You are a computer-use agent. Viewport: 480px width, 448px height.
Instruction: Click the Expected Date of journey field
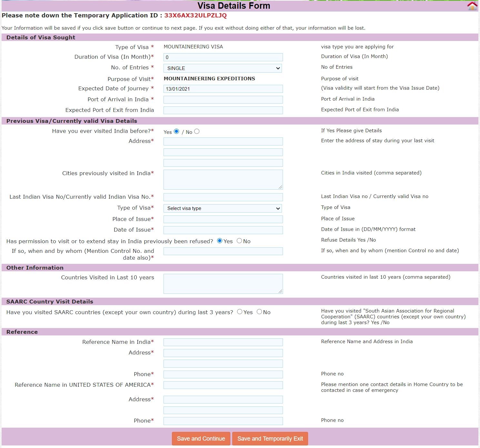click(x=223, y=89)
